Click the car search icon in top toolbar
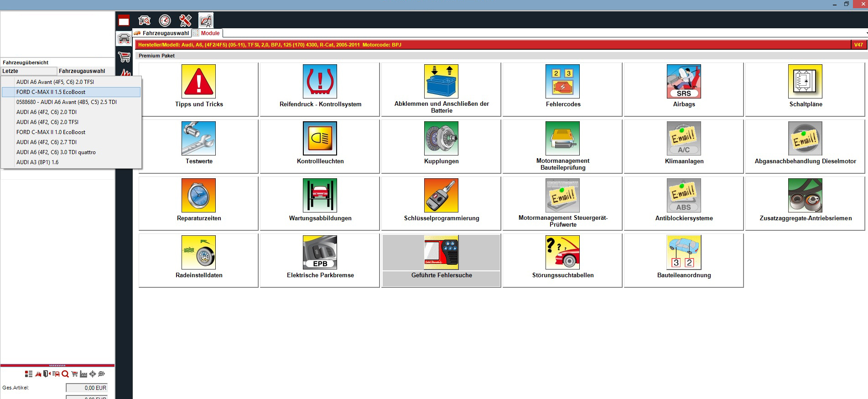The height and width of the screenshot is (399, 868). coord(144,21)
